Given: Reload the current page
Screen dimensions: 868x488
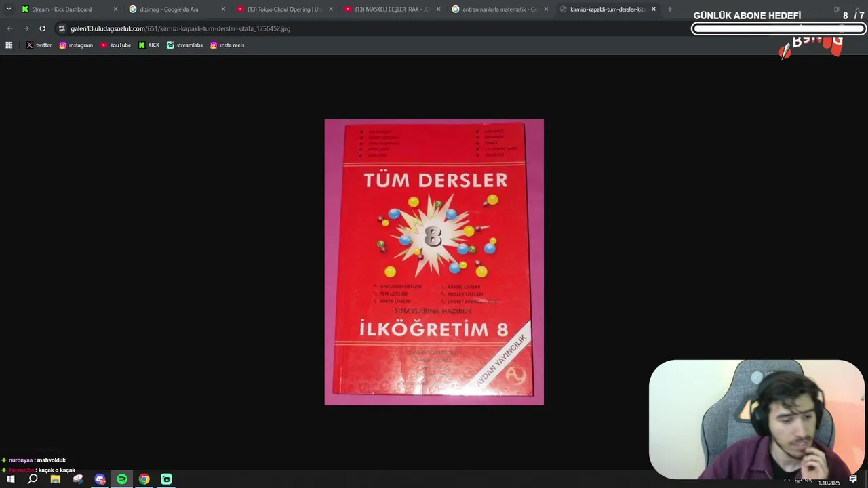Looking at the screenshot, I should [x=42, y=28].
